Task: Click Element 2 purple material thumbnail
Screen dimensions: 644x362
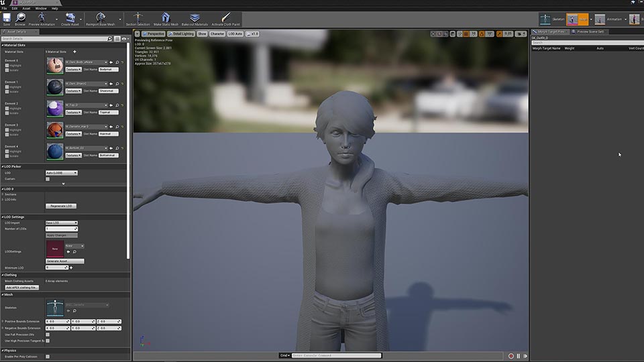Action: pyautogui.click(x=55, y=109)
